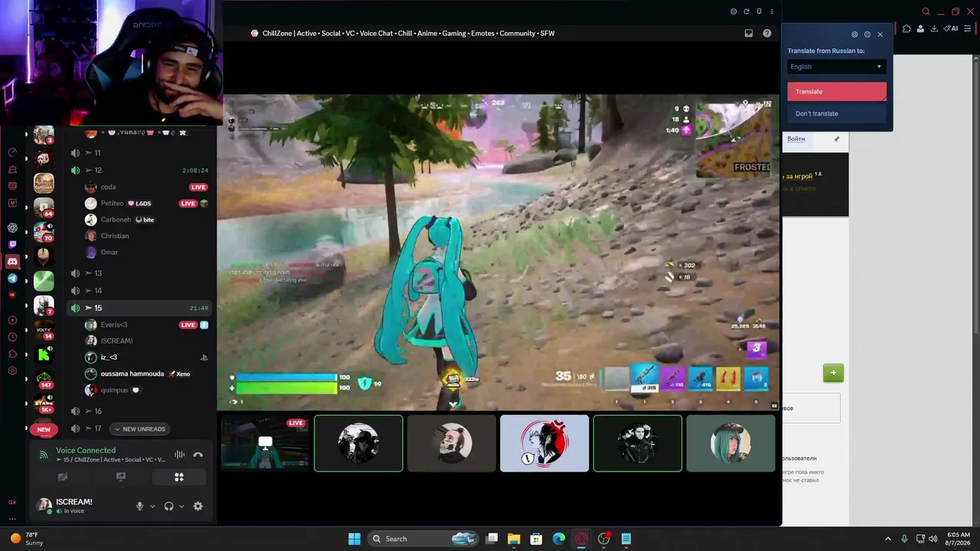
Task: Open Discord help question mark
Action: 767,33
